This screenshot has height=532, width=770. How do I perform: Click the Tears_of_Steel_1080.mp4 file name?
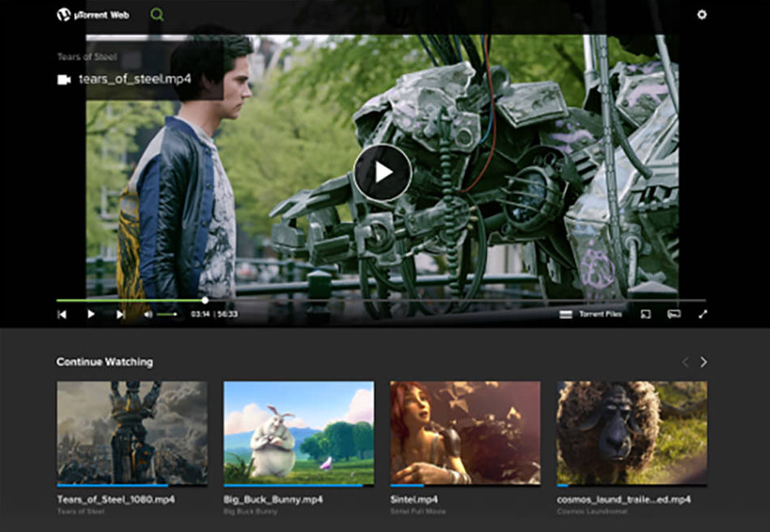(116, 500)
